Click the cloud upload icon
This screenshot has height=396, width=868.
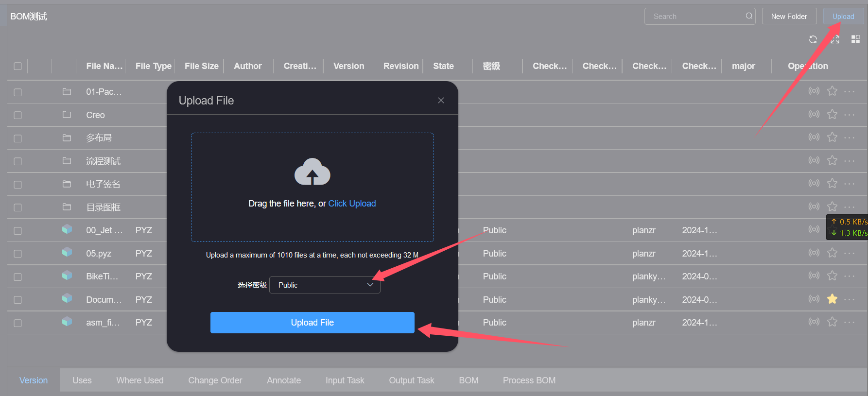pyautogui.click(x=312, y=172)
